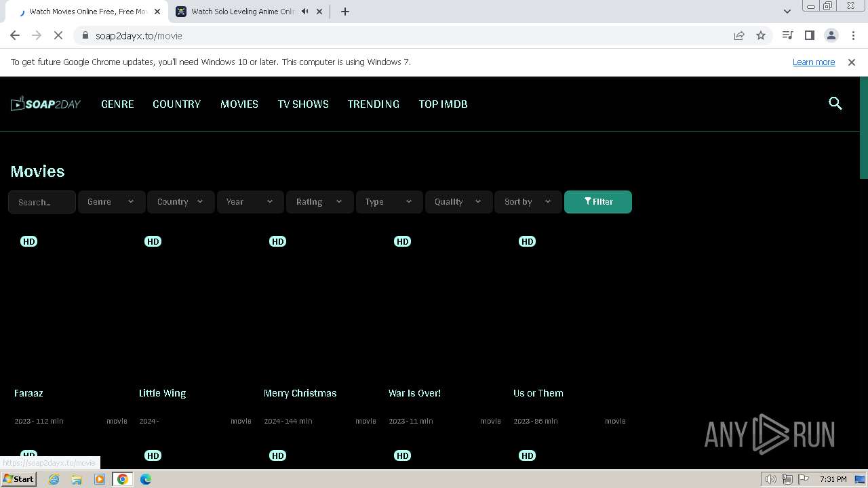Stop loading the page
This screenshot has height=488, width=868.
tap(58, 35)
